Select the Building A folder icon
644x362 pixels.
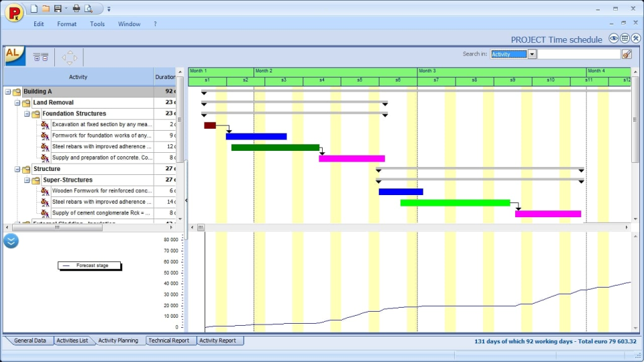[x=17, y=92]
